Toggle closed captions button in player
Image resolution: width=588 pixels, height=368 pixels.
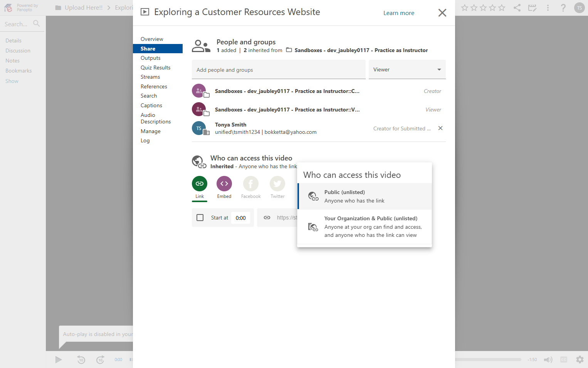(564, 360)
